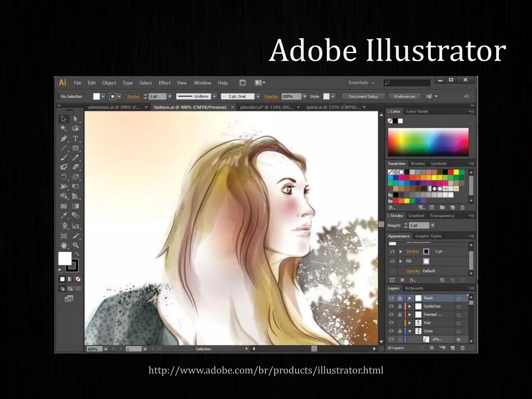Switch to the Brushes panel tab

pyautogui.click(x=418, y=164)
